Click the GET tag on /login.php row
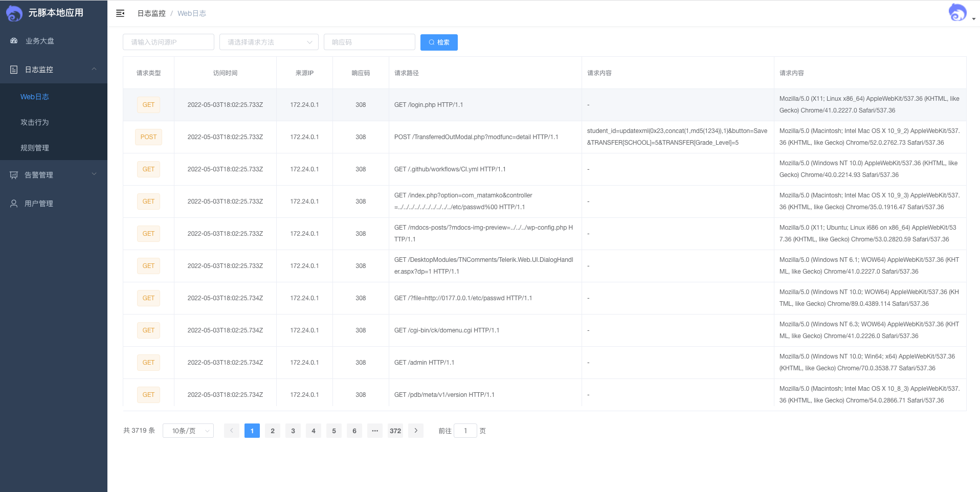 click(148, 105)
